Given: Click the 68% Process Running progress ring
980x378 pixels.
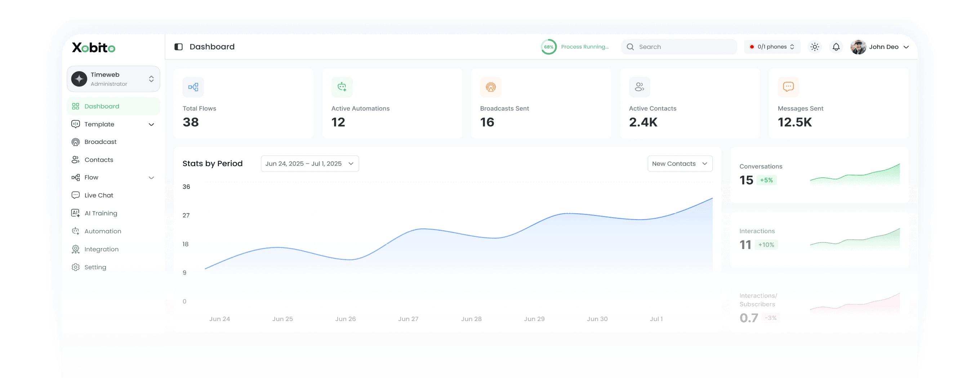Looking at the screenshot, I should point(549,46).
